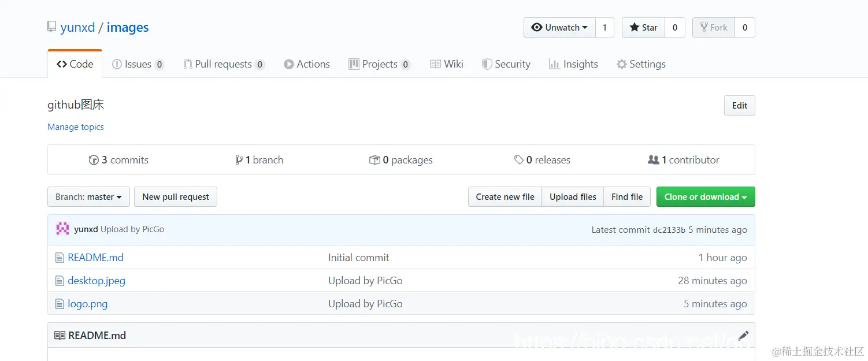Viewport: 868px width, 361px height.
Task: View the 1 branch link
Action: [259, 160]
